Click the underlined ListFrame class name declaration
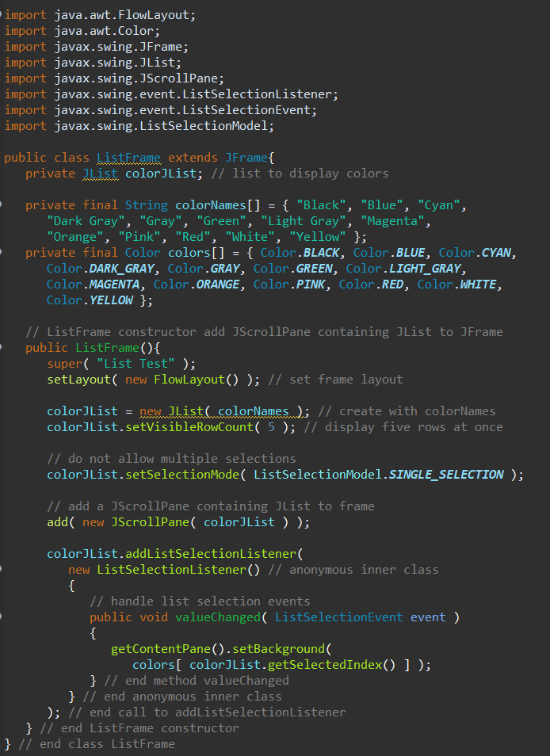 [x=128, y=158]
